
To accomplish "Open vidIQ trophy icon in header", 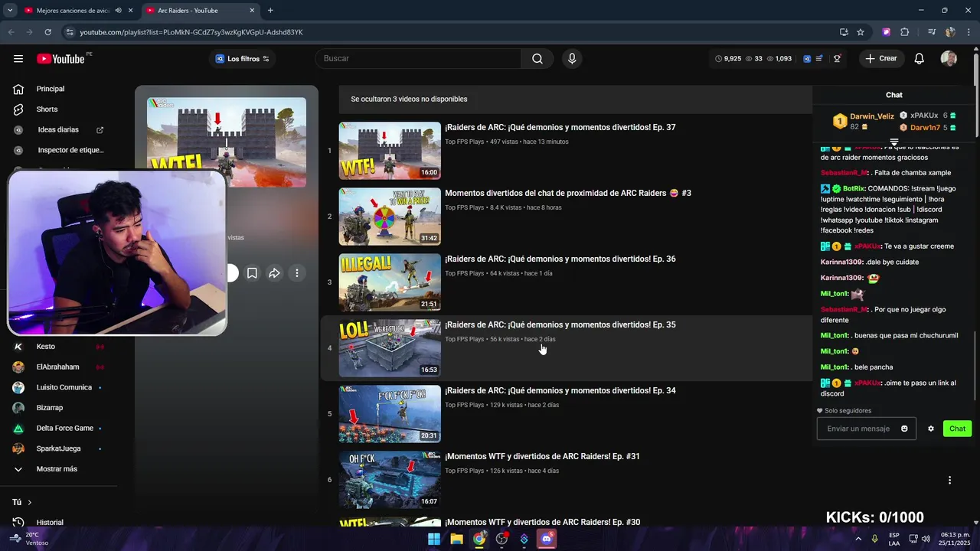I will [837, 59].
